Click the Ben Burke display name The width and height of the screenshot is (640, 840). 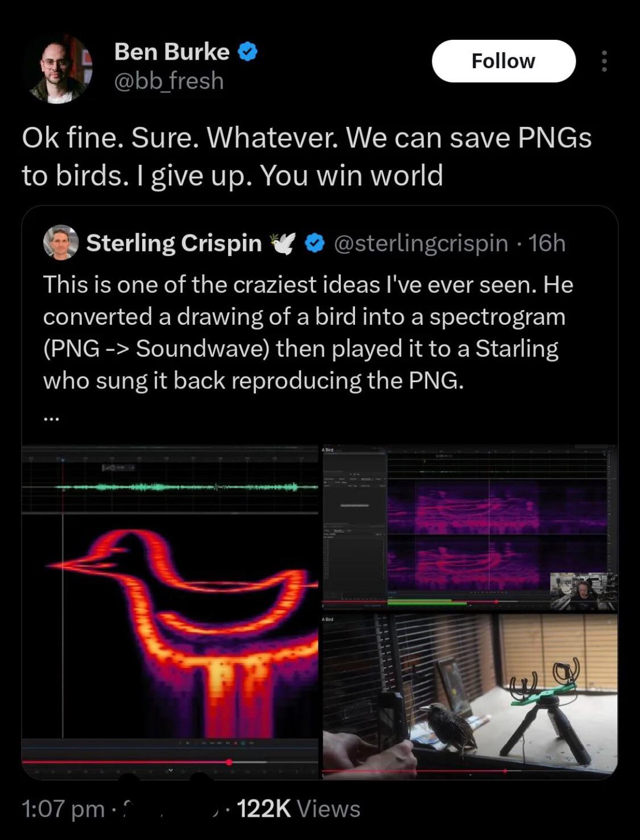pos(172,52)
